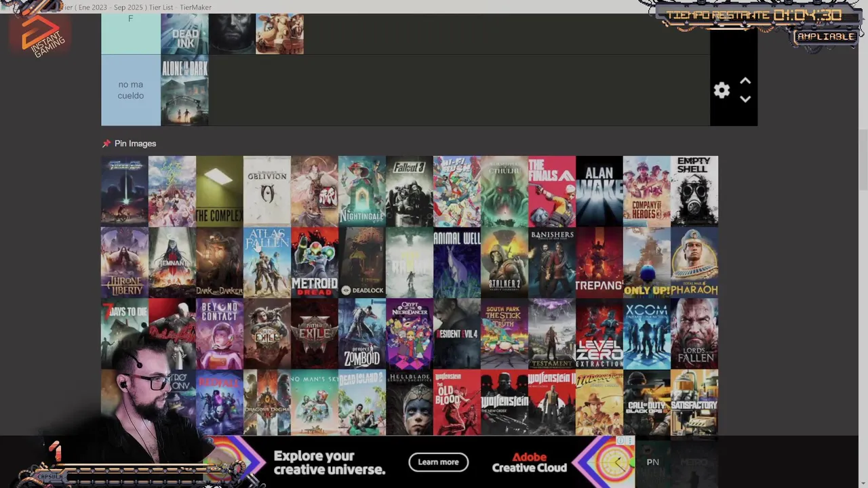The image size is (868, 488).
Task: Click Learn more on the Adobe ad
Action: (438, 462)
